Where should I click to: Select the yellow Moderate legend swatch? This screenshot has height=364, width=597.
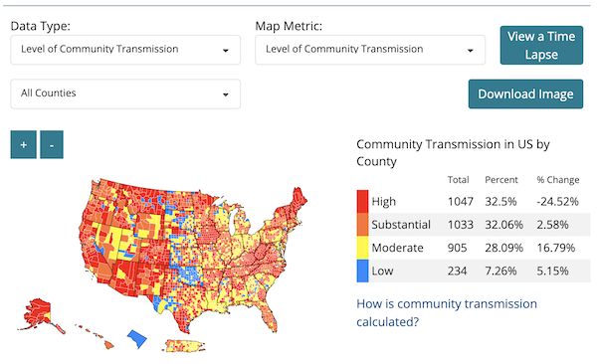pyautogui.click(x=362, y=248)
